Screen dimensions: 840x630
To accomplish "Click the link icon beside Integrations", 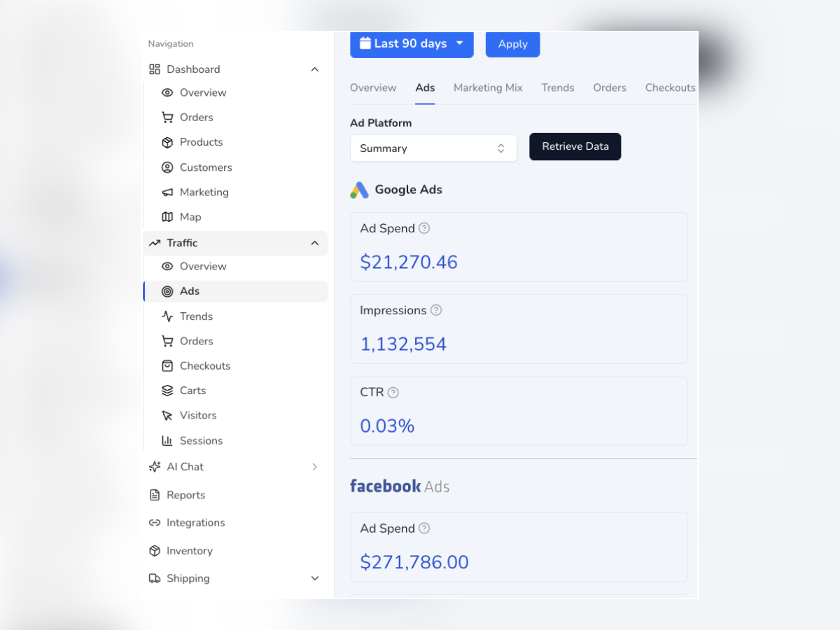I will click(x=155, y=523).
